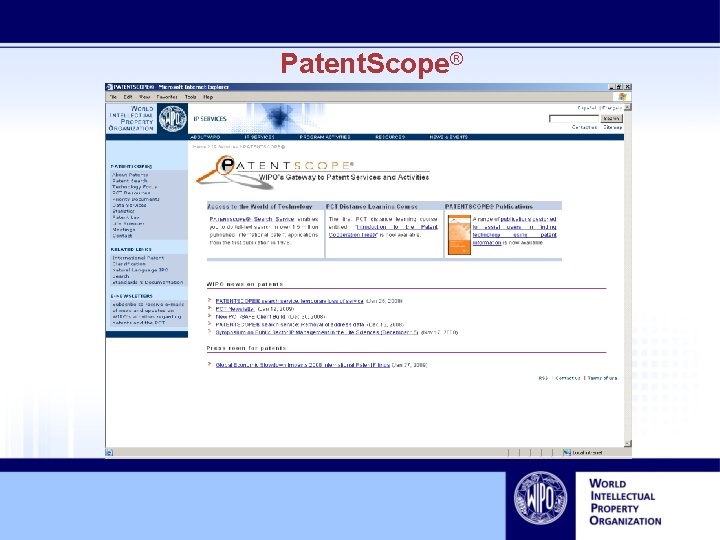
Task: Open the Favorites menu
Action: [x=167, y=97]
